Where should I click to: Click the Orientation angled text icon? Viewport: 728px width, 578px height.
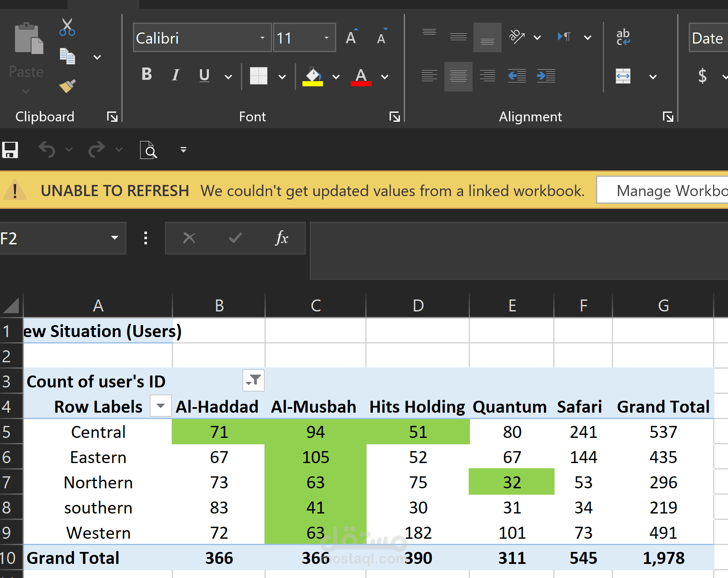517,37
